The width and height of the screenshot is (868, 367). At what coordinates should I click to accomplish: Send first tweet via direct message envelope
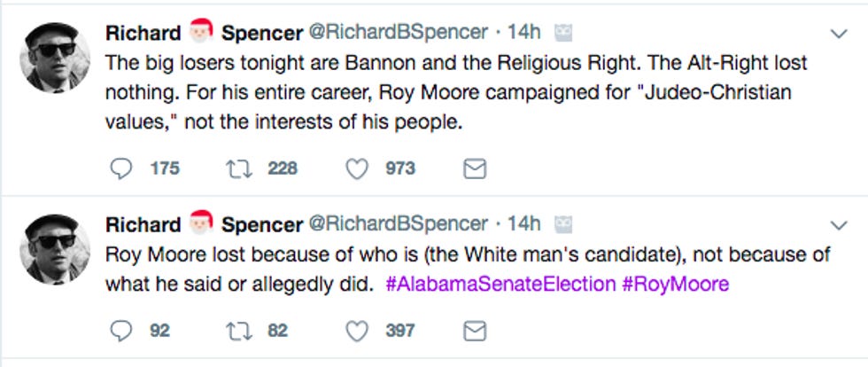click(475, 168)
